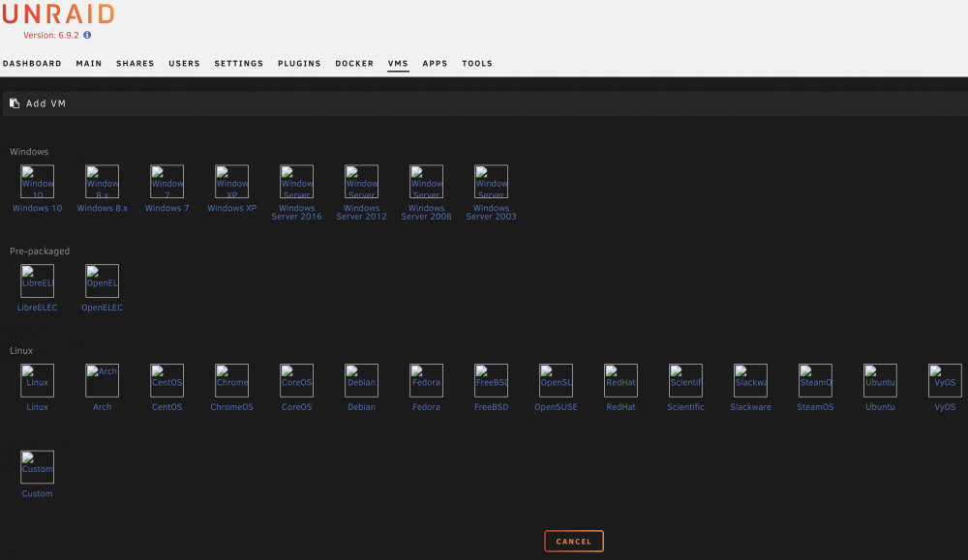Viewport: 968px width, 560px height.
Task: Open the Apps tab
Action: pos(436,64)
